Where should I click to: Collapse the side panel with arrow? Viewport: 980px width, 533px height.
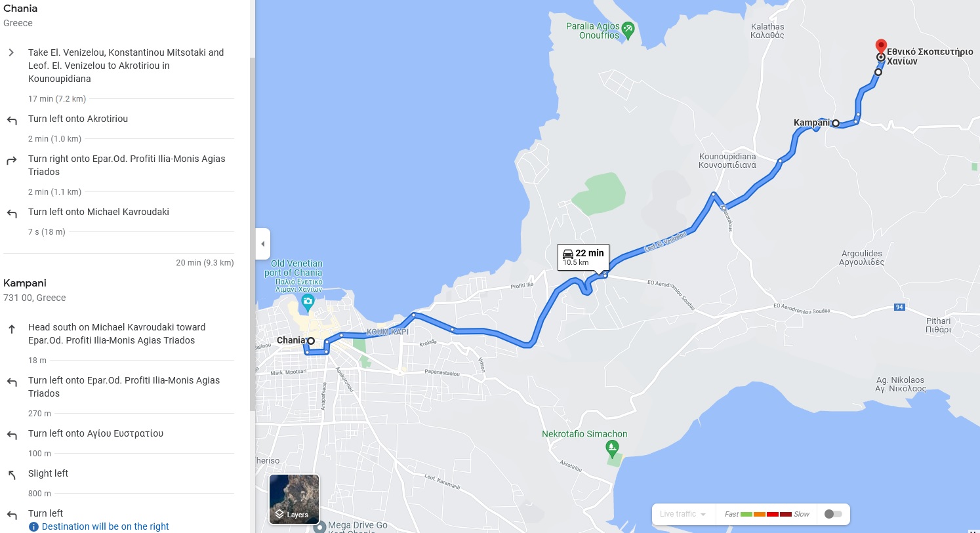pos(263,244)
